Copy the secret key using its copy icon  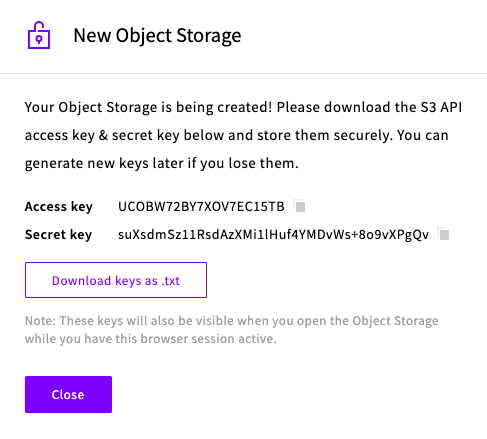click(443, 234)
